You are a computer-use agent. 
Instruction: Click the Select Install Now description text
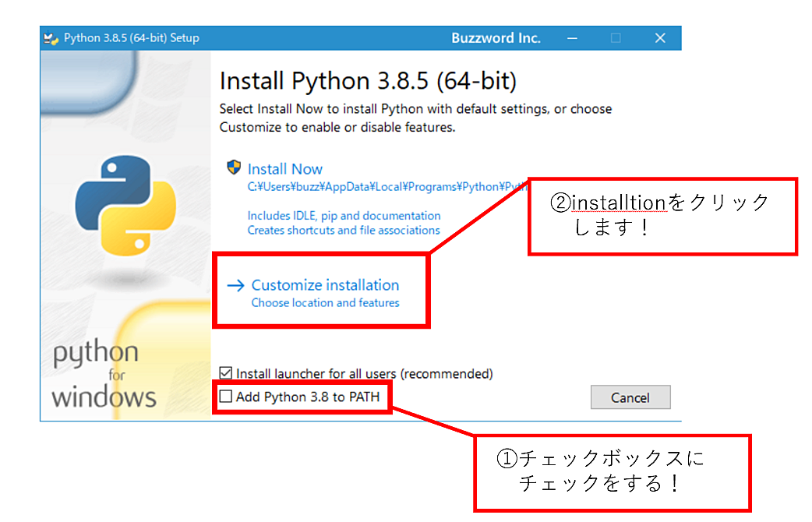pyautogui.click(x=415, y=118)
